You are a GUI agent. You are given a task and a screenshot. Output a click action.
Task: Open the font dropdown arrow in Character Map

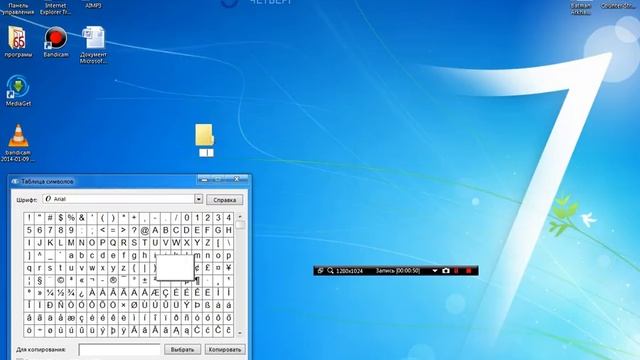(198, 199)
